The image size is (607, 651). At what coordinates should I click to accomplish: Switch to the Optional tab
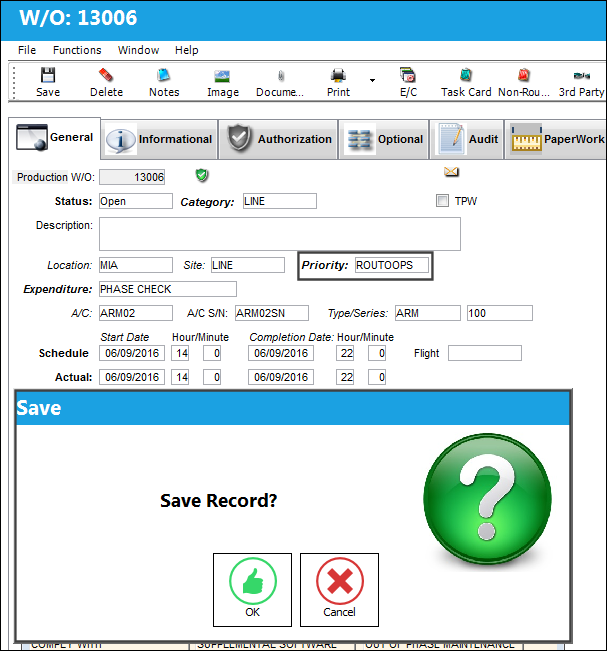384,140
